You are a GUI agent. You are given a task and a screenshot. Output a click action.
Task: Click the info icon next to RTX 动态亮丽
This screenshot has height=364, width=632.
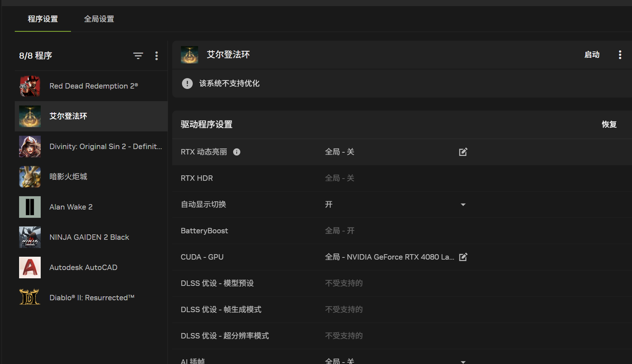(x=237, y=152)
